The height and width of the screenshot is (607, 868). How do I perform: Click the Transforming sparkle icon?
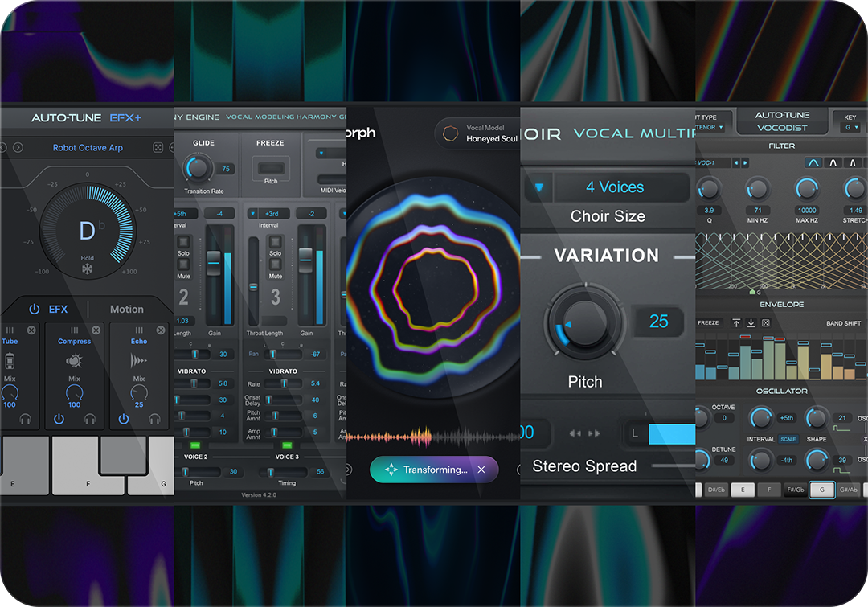pos(391,470)
